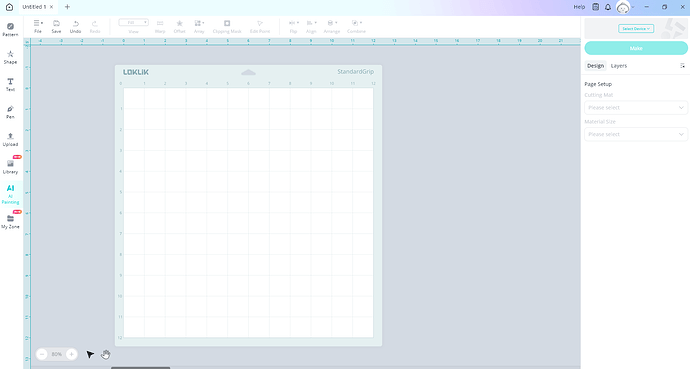This screenshot has width=690, height=369.
Task: Switch to the Design tab
Action: point(595,66)
